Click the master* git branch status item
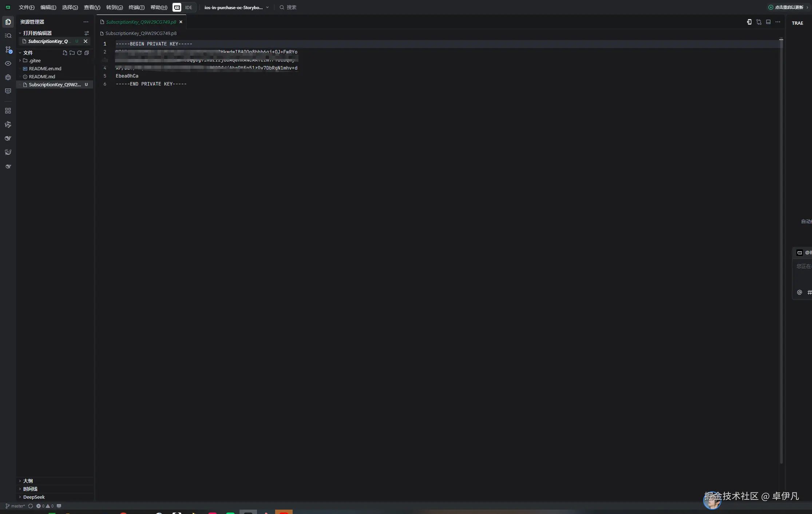 (15, 506)
